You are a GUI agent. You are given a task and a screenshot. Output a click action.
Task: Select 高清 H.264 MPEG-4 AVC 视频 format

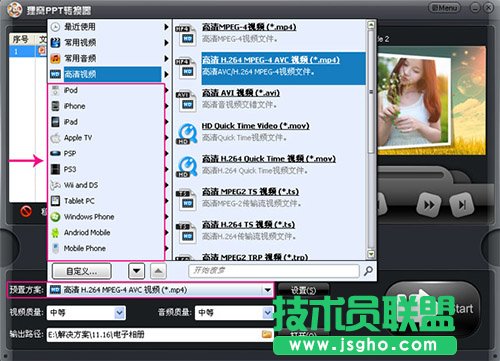click(x=270, y=68)
